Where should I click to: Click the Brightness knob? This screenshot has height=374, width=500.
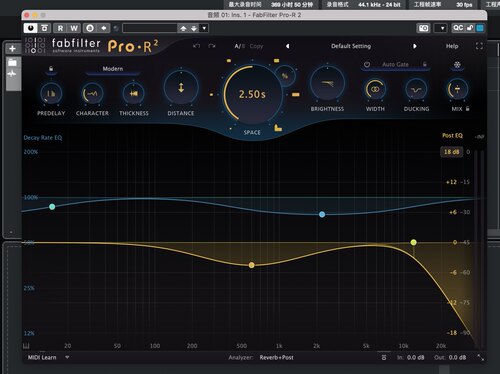327,84
